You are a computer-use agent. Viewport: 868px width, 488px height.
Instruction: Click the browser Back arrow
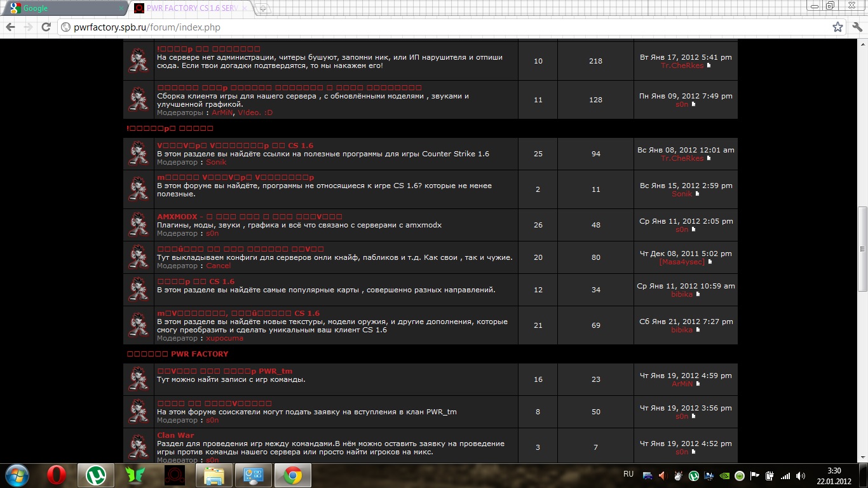pos(10,27)
